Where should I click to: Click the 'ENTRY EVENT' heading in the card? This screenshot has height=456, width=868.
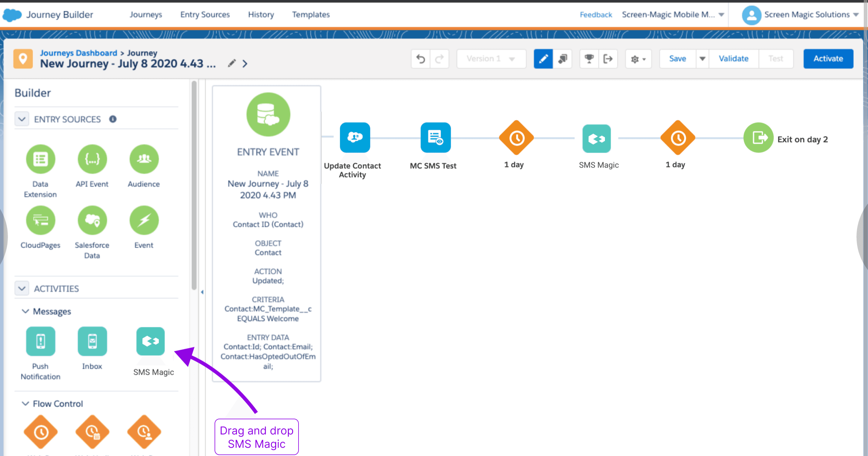[x=268, y=152]
